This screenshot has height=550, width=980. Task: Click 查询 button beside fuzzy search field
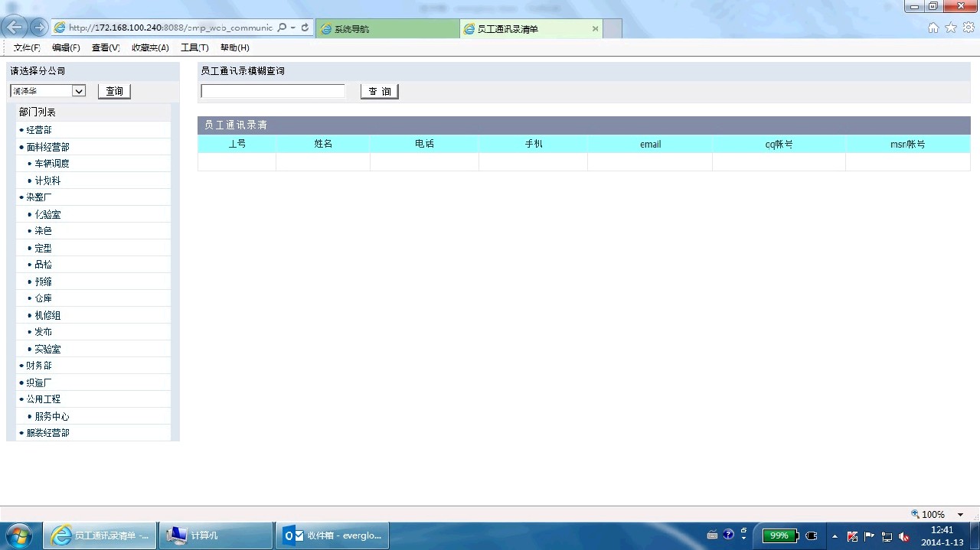379,92
